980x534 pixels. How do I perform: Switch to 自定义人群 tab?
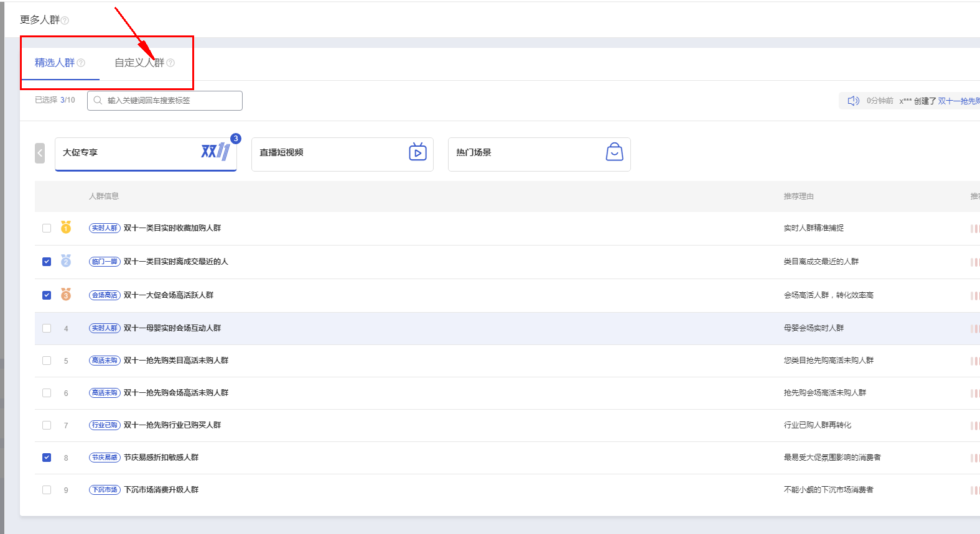click(x=139, y=63)
